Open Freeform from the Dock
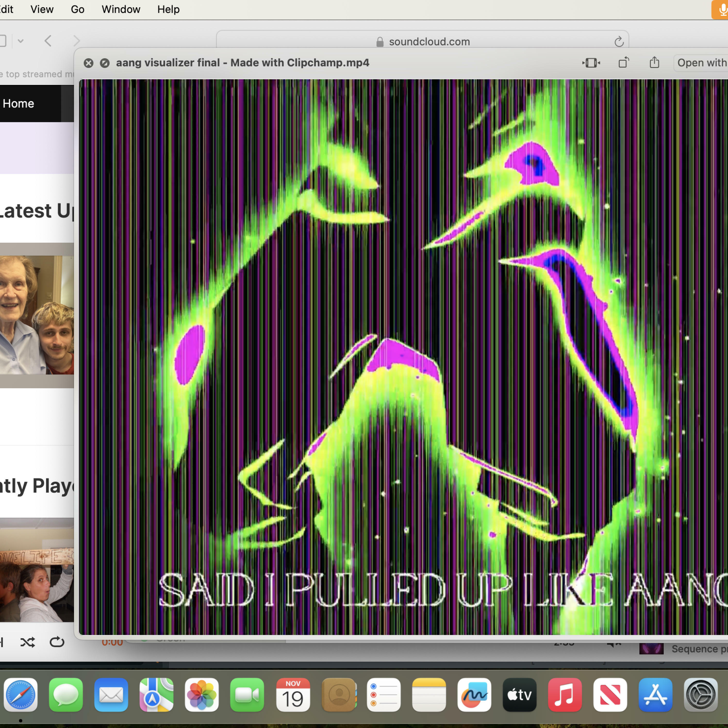This screenshot has height=728, width=728. coord(474,695)
